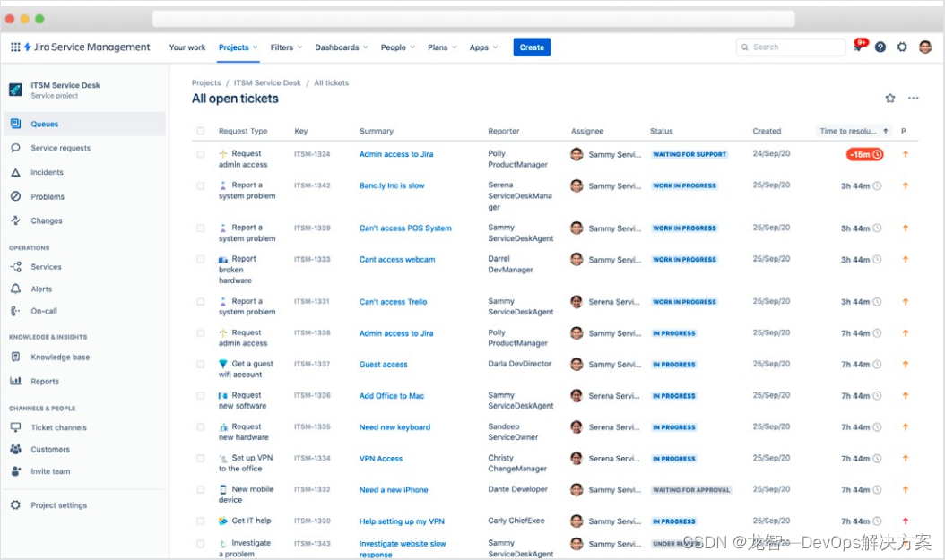Check the box for ticket ITSM-1331
945x560 pixels.
click(x=201, y=301)
